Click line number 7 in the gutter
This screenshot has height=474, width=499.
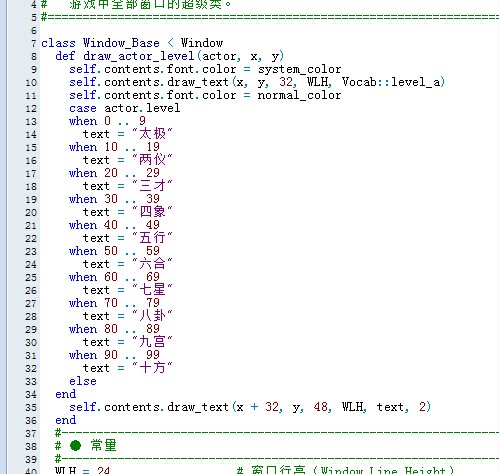(34, 44)
